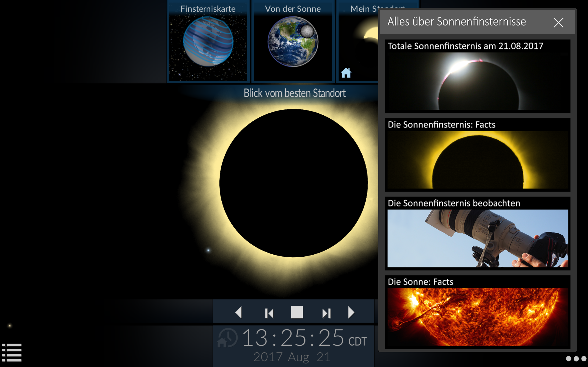This screenshot has height=367, width=588.
Task: Jump to previous eclipse event
Action: (x=269, y=313)
